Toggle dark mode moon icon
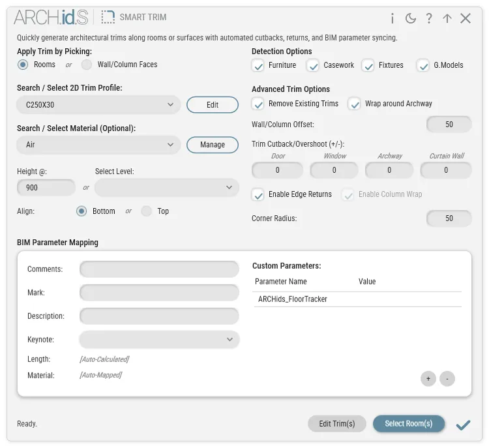Viewport: 489px width, 448px height. [x=410, y=18]
